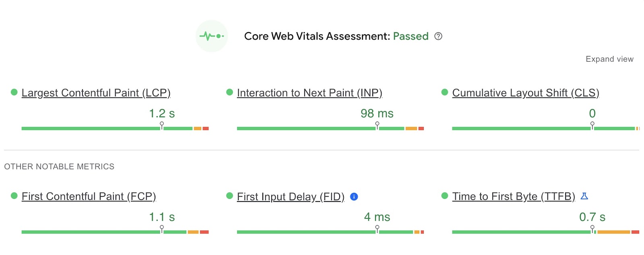Open the Passed assessment help icon
The image size is (644, 255).
pyautogui.click(x=438, y=36)
